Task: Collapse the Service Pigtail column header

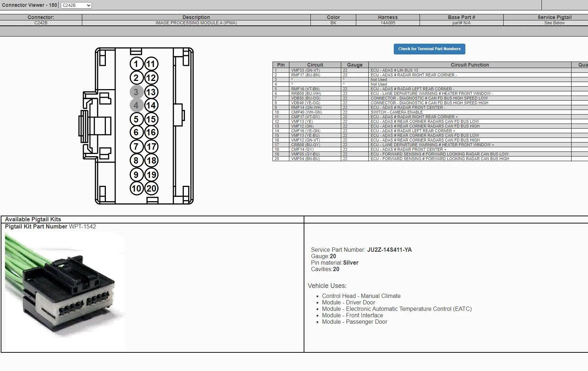Action: pyautogui.click(x=554, y=17)
